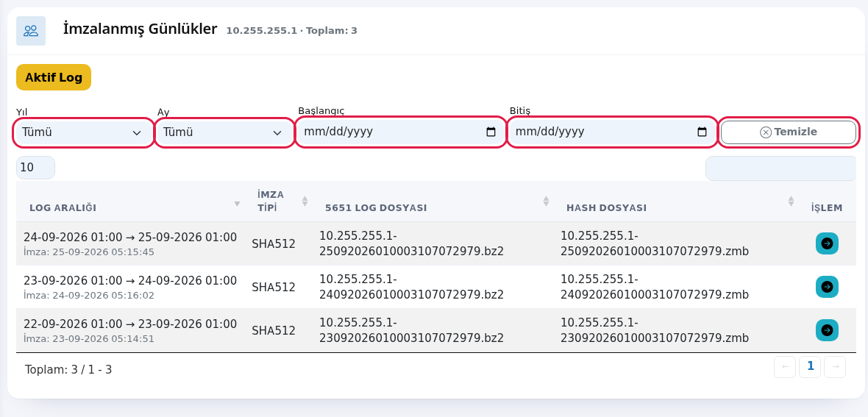Expand the Ay dropdown
Image resolution: width=868 pixels, height=417 pixels.
click(224, 133)
